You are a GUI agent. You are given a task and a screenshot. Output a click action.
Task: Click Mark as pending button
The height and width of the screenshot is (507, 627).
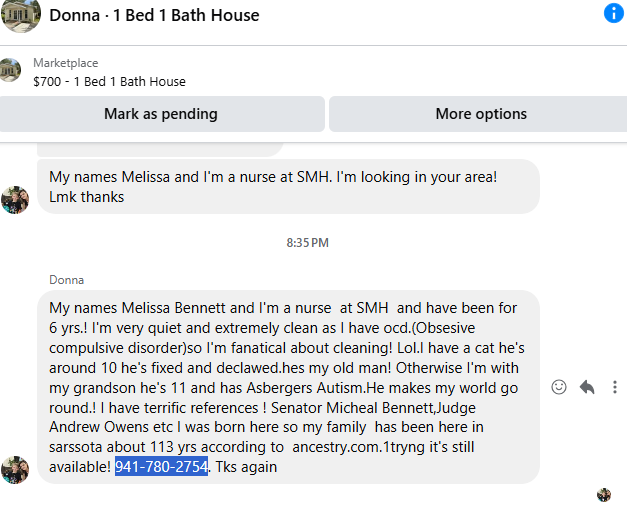point(161,114)
